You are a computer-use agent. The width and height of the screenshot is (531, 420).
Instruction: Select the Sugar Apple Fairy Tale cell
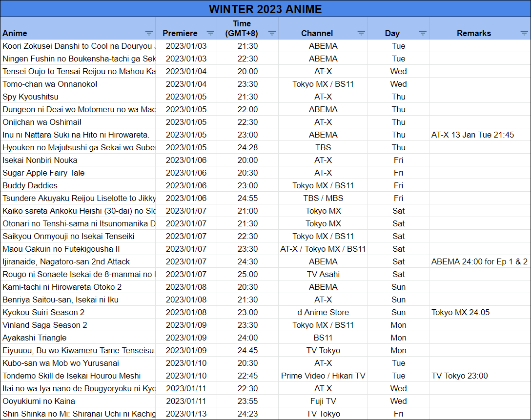[x=78, y=173]
